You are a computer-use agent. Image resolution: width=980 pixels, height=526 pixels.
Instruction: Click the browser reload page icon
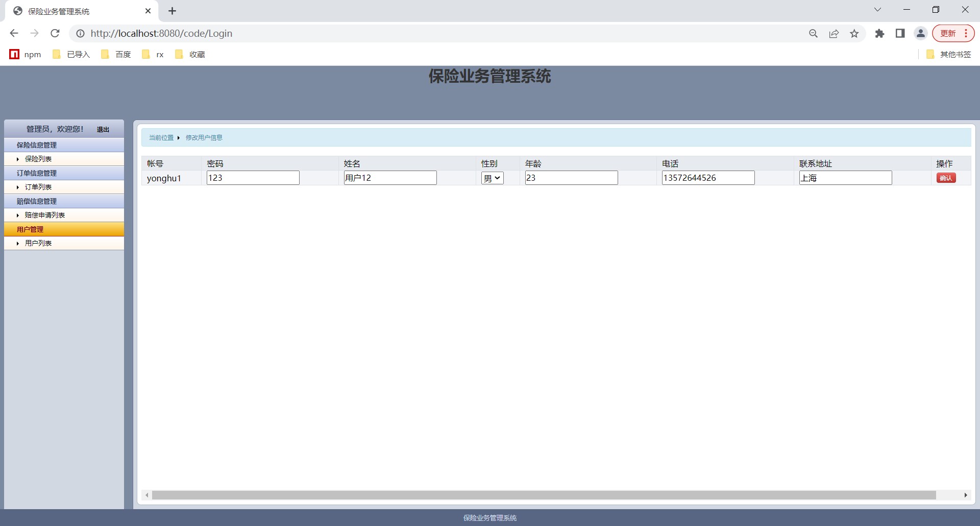(x=55, y=33)
